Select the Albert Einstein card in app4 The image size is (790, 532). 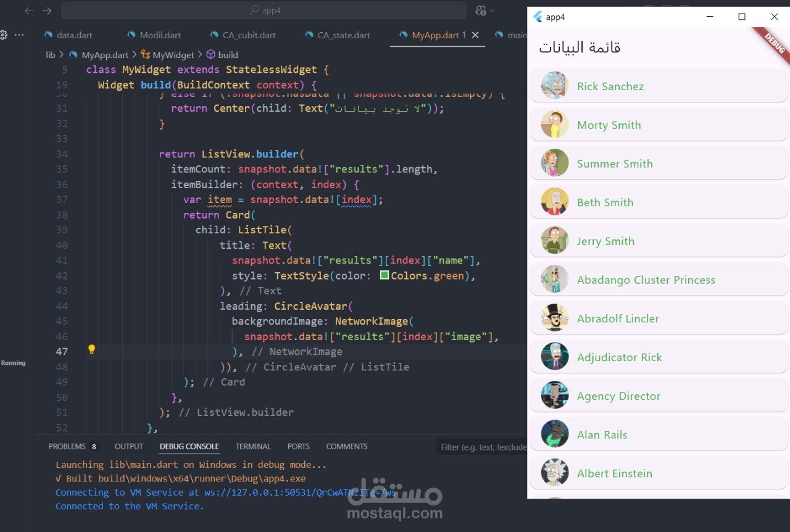[x=659, y=473]
